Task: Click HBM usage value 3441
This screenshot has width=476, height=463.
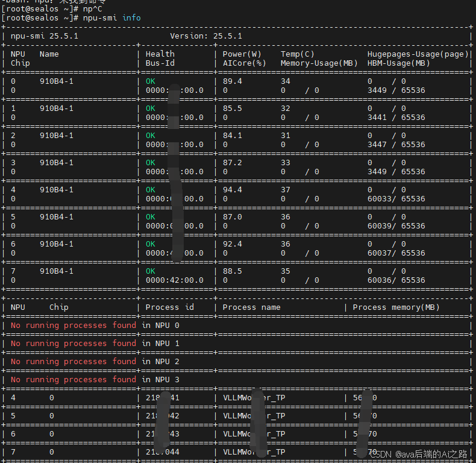Action: click(x=377, y=118)
